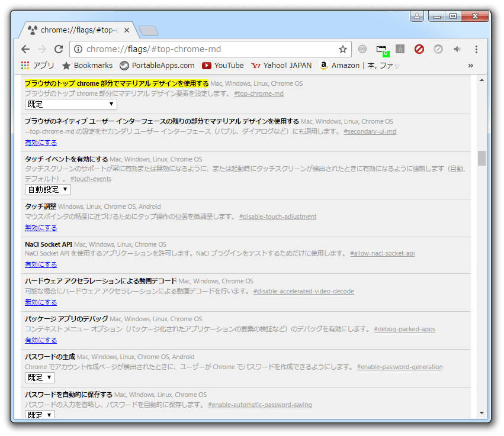Enable NaCl Socket API (有効にする)
The height and width of the screenshot is (436, 504).
[x=41, y=265]
